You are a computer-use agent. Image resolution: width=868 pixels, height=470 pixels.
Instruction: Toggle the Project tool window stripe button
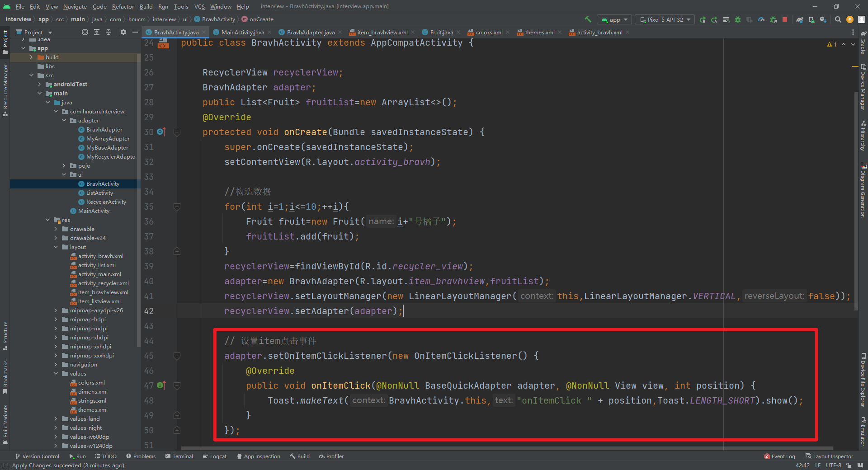pos(5,42)
